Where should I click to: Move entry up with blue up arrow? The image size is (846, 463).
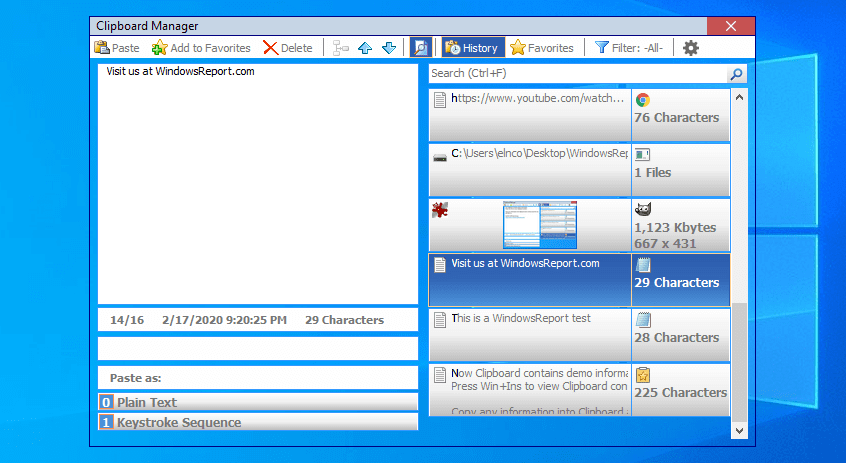coord(365,48)
